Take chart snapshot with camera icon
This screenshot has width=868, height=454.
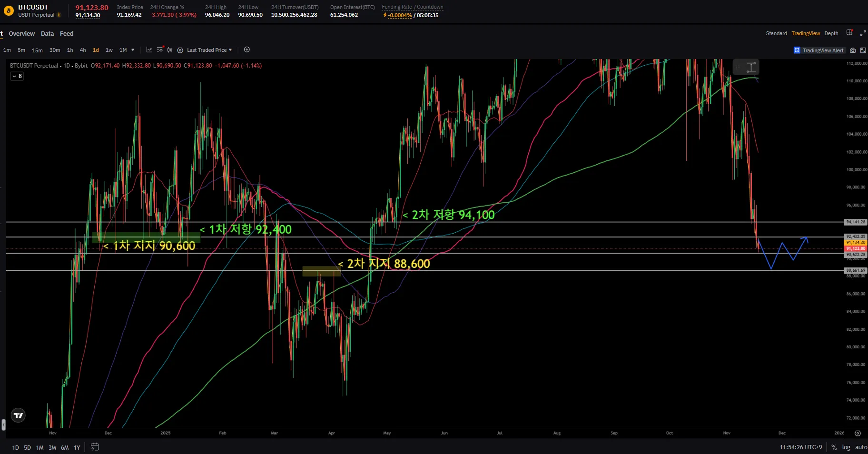tap(853, 50)
